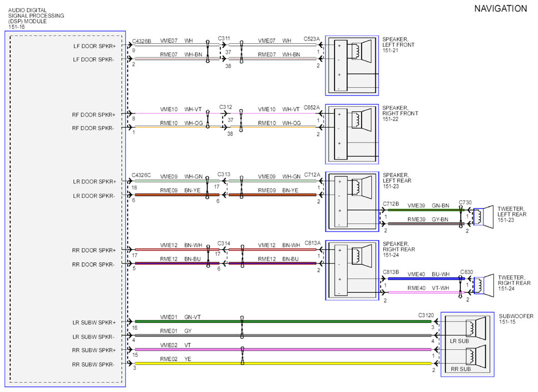Click the Left Front speaker symbol

[362, 52]
